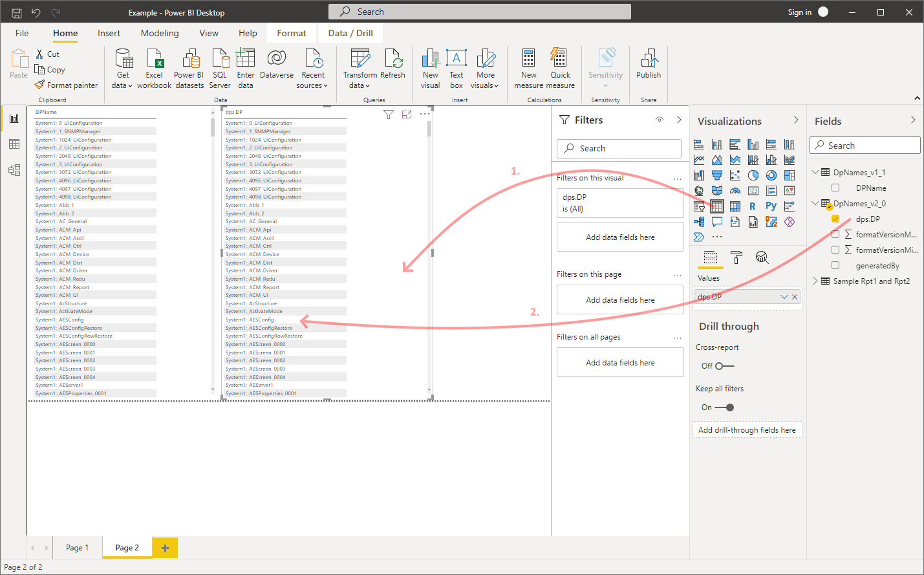Image resolution: width=924 pixels, height=575 pixels.
Task: Select the Table visualization icon
Action: click(716, 206)
